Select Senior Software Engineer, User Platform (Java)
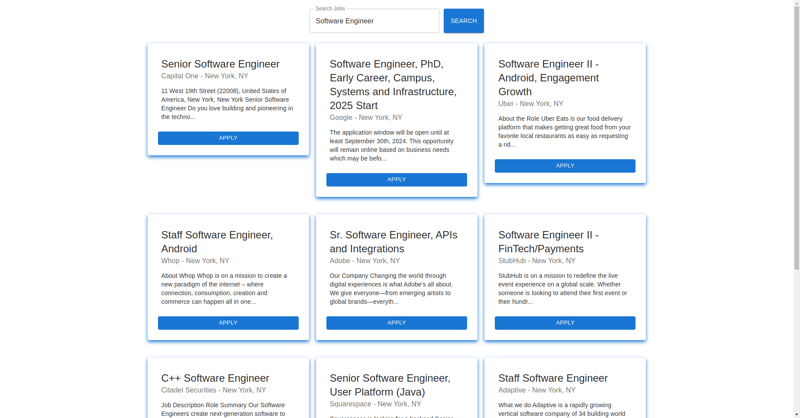800x418 pixels. [x=390, y=385]
